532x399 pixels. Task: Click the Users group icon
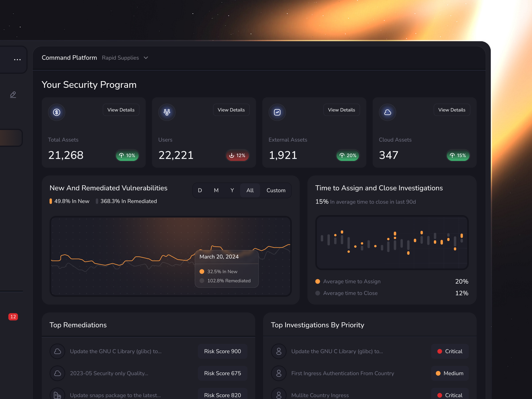pyautogui.click(x=167, y=112)
